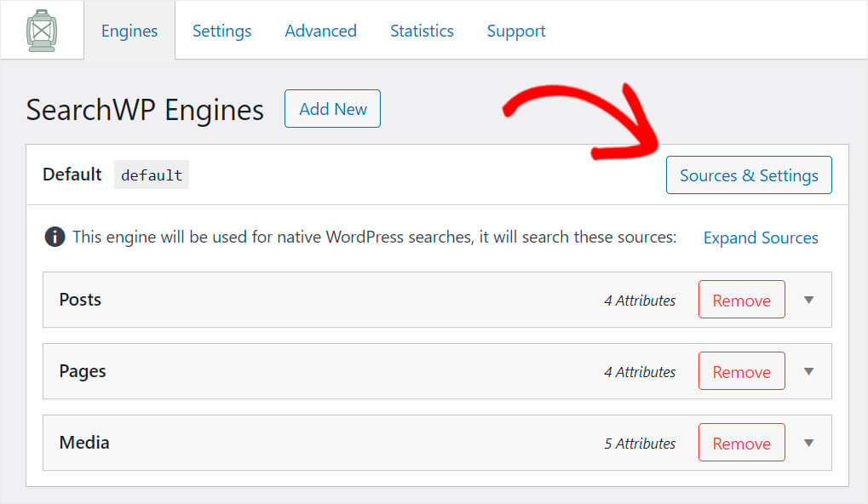This screenshot has width=868, height=504.
Task: Go to the Advanced tab
Action: click(x=320, y=31)
